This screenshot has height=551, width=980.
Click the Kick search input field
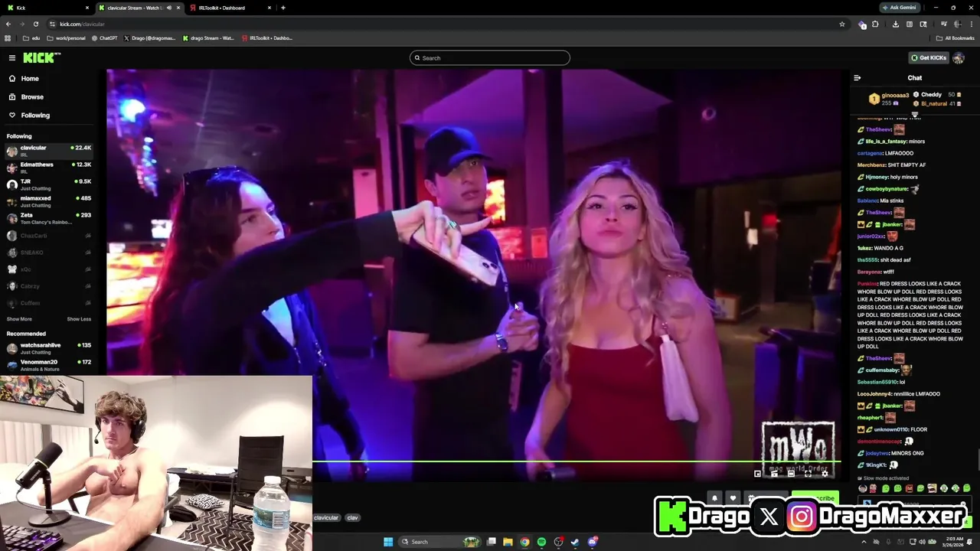tap(490, 58)
